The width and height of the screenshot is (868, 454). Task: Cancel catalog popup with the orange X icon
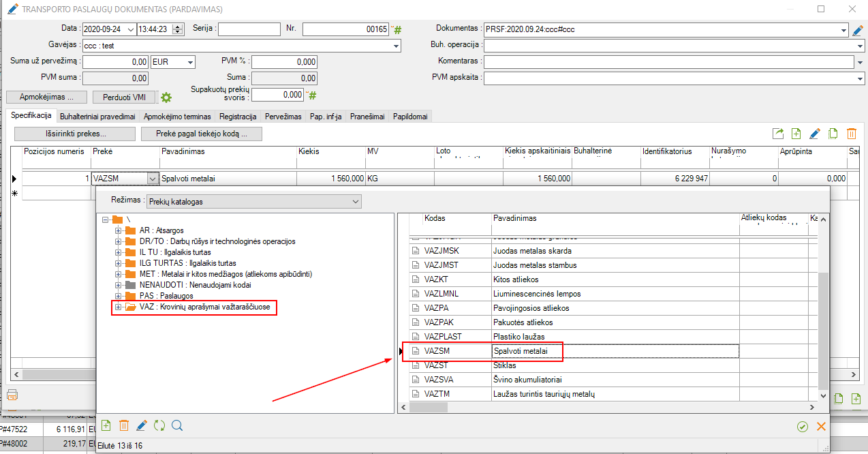pos(821,427)
